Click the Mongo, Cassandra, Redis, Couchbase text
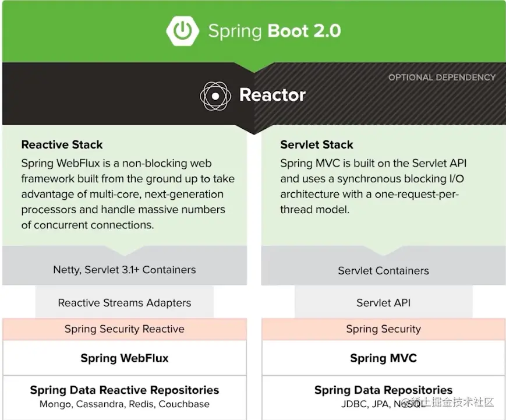 tap(124, 404)
